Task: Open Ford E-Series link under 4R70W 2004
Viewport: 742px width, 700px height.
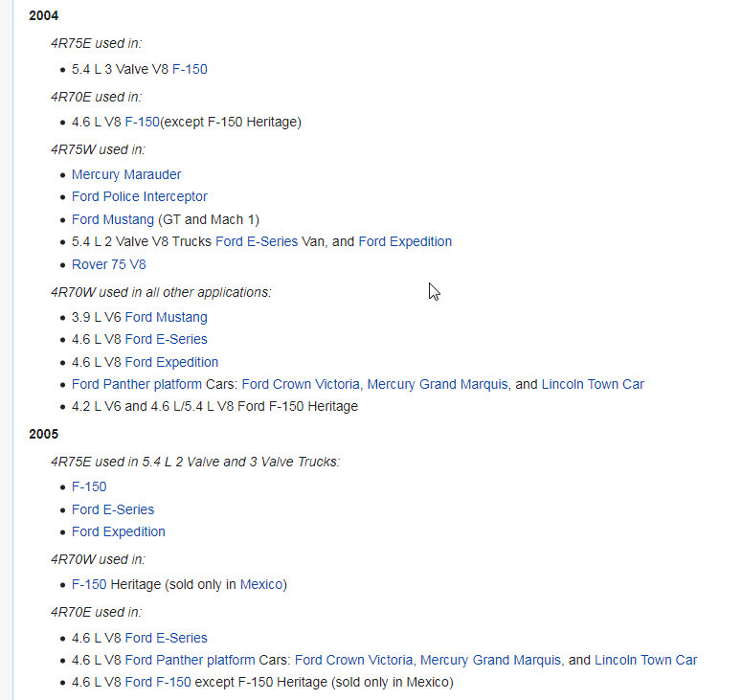Action: [x=166, y=339]
